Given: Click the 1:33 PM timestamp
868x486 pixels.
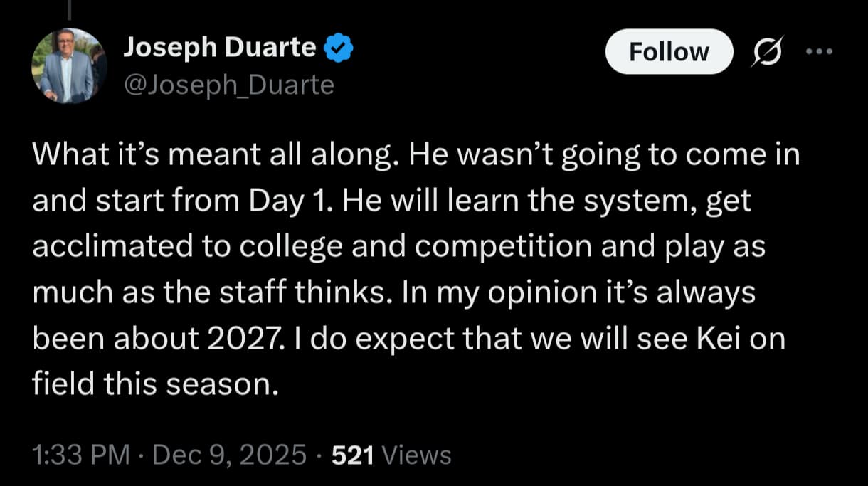Looking at the screenshot, I should [x=81, y=455].
